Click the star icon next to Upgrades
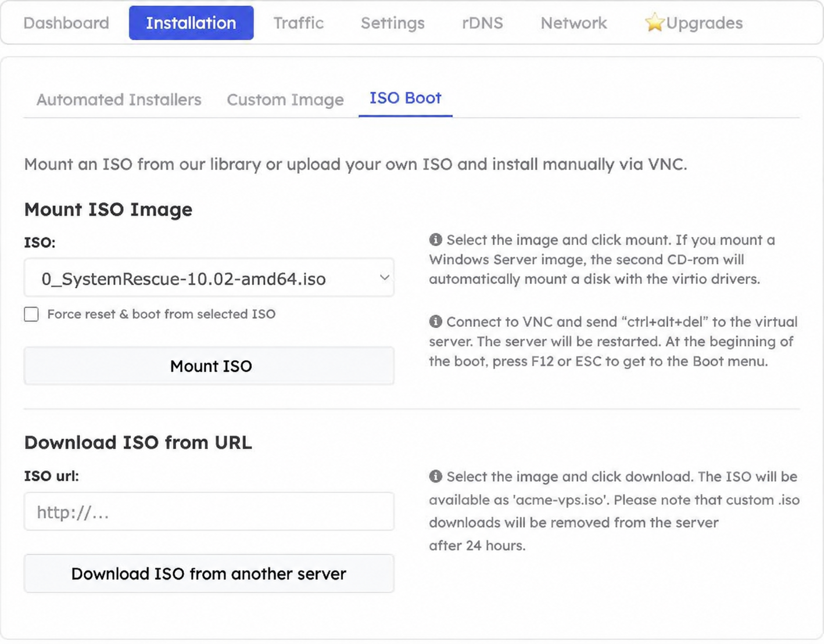The image size is (824, 644). (x=654, y=23)
